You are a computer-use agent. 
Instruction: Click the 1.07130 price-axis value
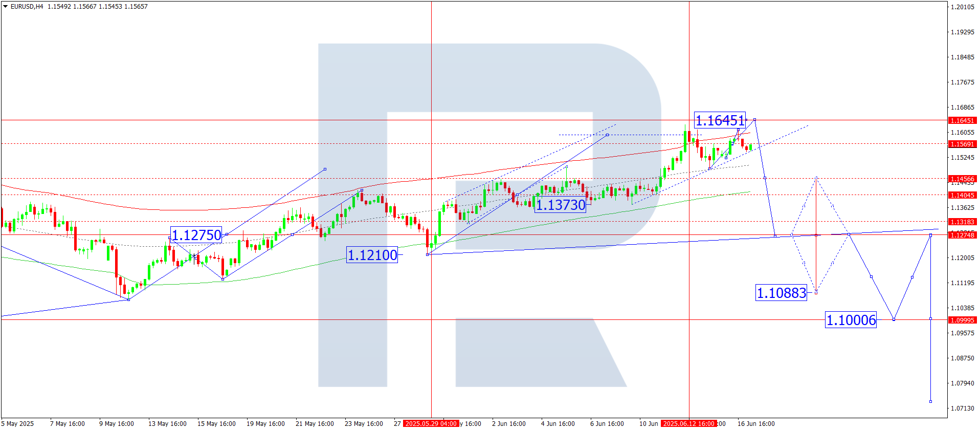[x=962, y=408]
